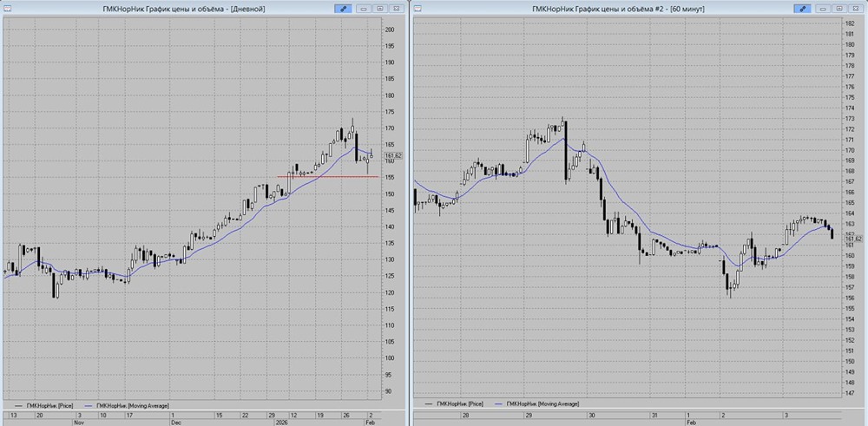Viewport: 868px width, 426px height.
Task: Select title 'ГМКНорНик График цены и объёма - [Дневной]'
Action: pyautogui.click(x=184, y=9)
